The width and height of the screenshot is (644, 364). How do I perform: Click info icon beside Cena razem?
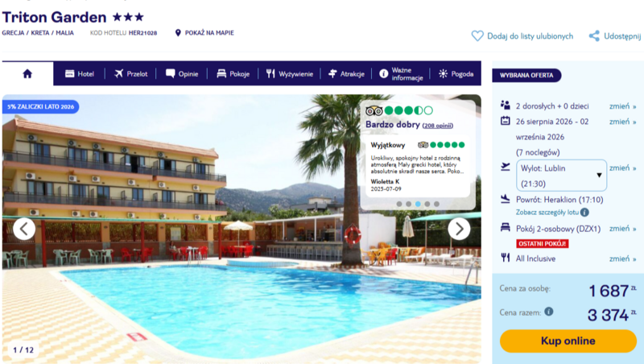(549, 312)
